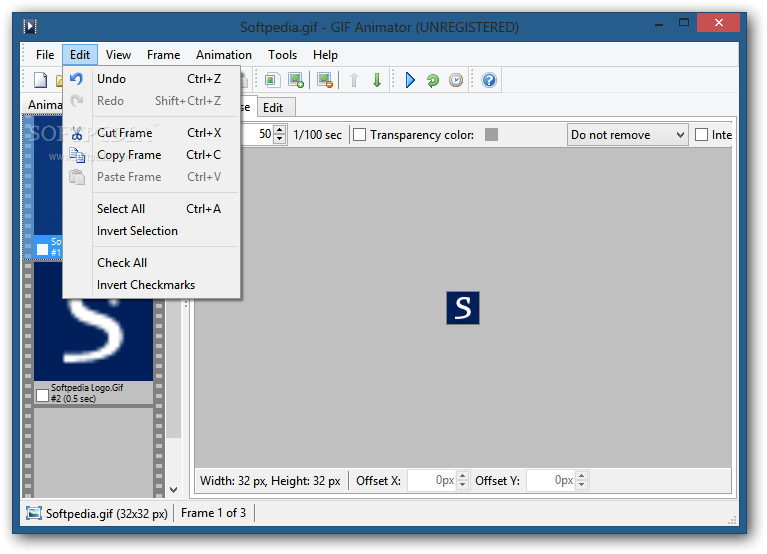This screenshot has height=554, width=767.
Task: Switch to the Edit tab
Action: 273,108
